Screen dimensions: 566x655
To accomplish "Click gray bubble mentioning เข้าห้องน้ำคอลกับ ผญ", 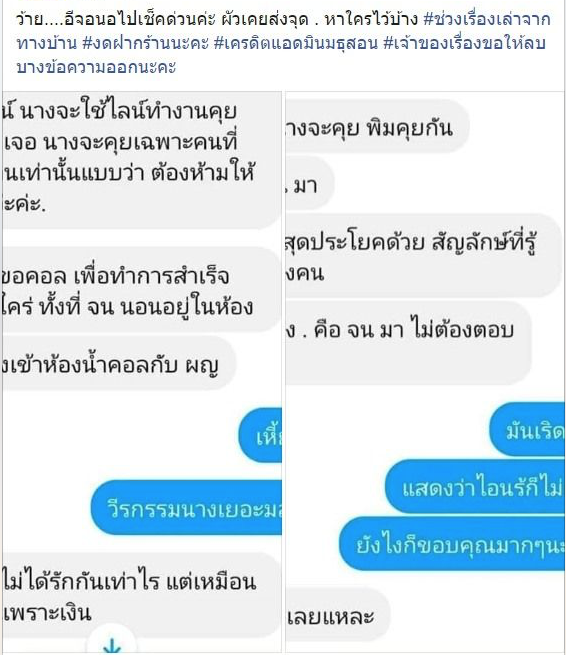I will point(119,363).
